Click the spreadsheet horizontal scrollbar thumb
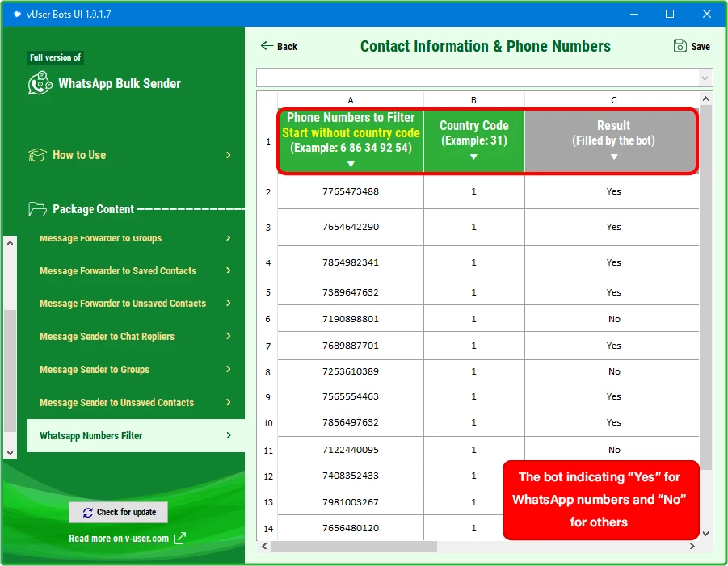The height and width of the screenshot is (566, 728). [354, 547]
